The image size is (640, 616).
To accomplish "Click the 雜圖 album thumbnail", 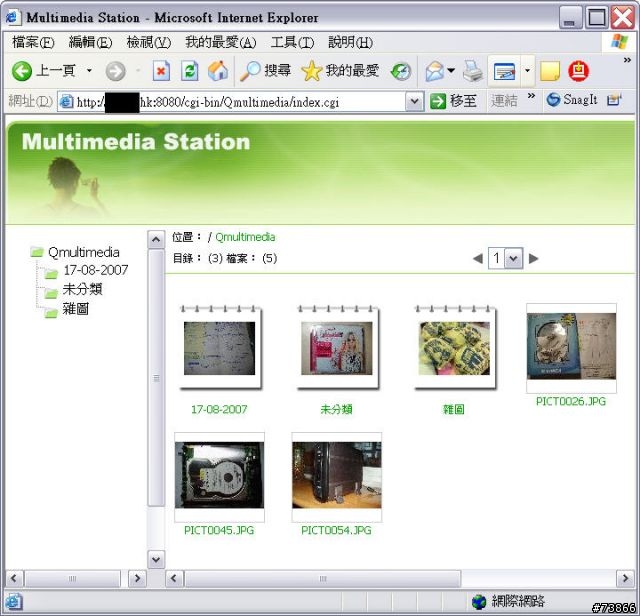I will (454, 347).
